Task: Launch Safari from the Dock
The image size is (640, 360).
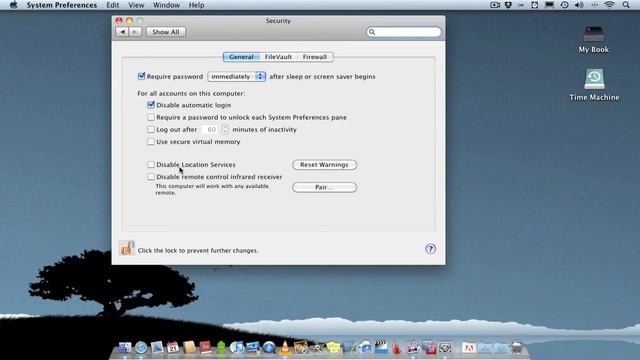Action: (141, 347)
